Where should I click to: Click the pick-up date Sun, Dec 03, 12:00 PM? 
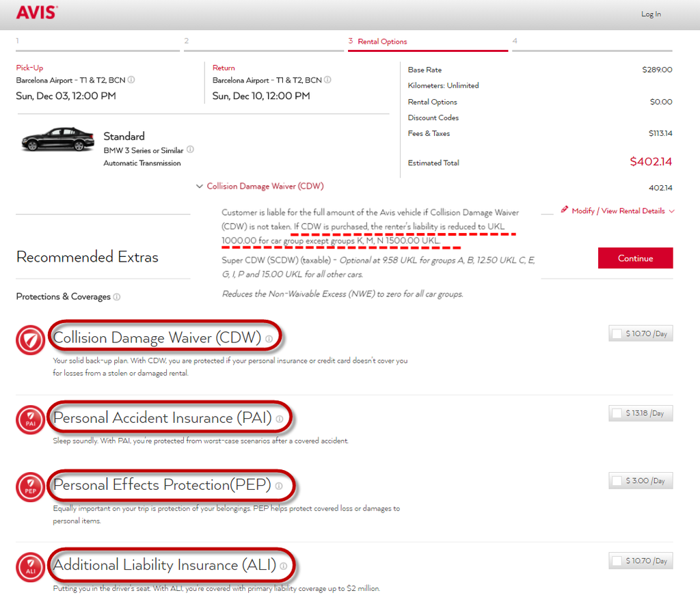66,96
